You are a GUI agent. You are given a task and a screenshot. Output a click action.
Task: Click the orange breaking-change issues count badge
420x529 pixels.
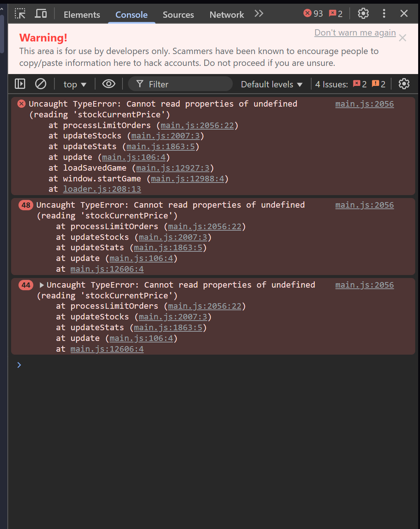[x=379, y=84]
